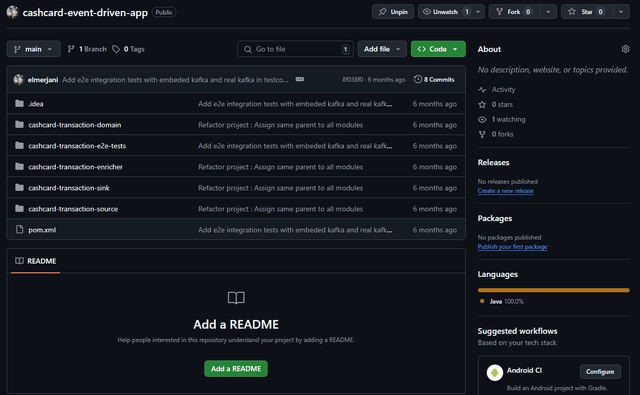View the 0 Tags link
640x395 pixels.
[x=129, y=49]
